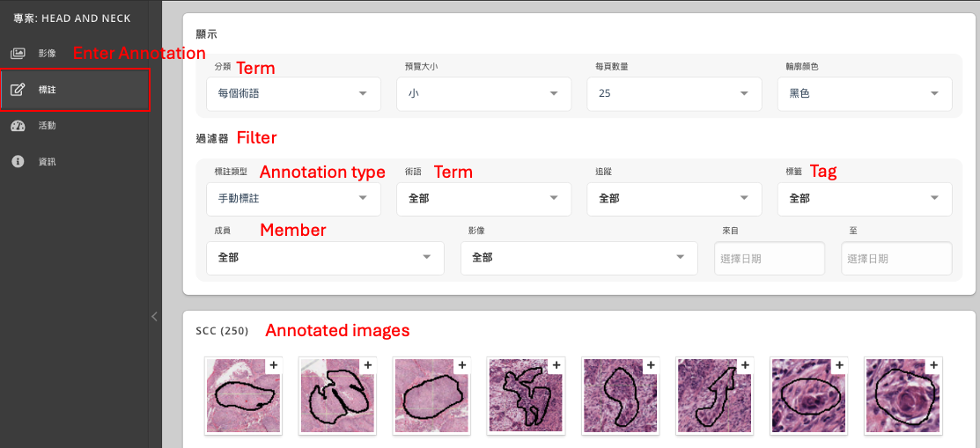Open the 成員 member filter dropdown
The image size is (980, 448).
[325, 258]
